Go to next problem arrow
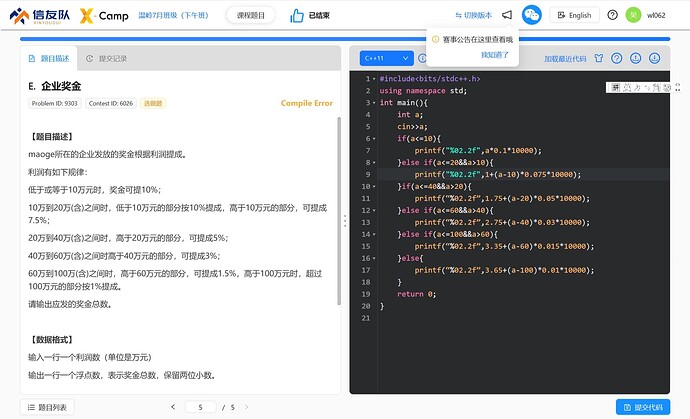Viewport: 690px width, 419px height. pos(246,407)
